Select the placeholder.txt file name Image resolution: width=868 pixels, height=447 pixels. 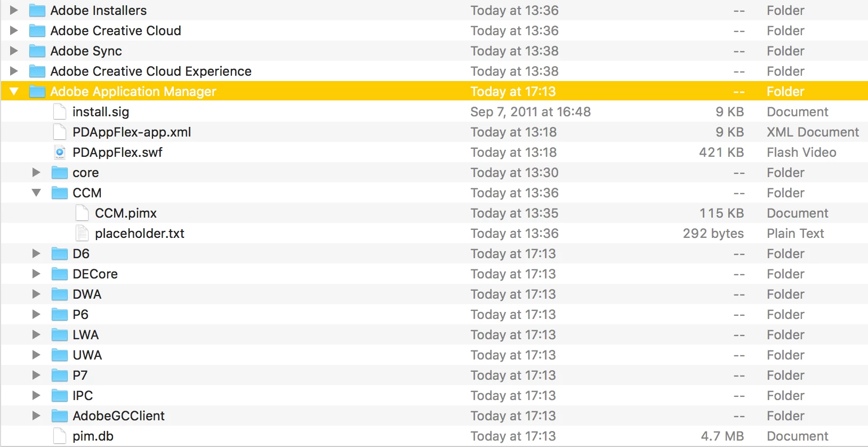pos(140,234)
